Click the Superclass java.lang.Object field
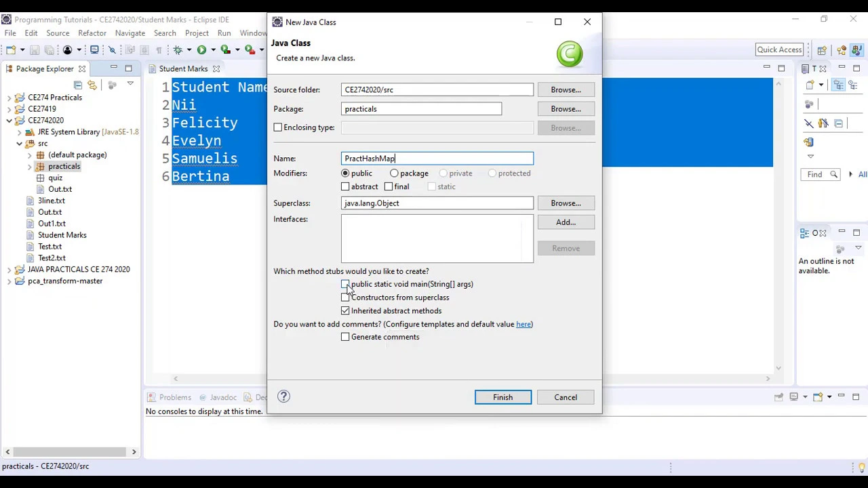 point(437,203)
